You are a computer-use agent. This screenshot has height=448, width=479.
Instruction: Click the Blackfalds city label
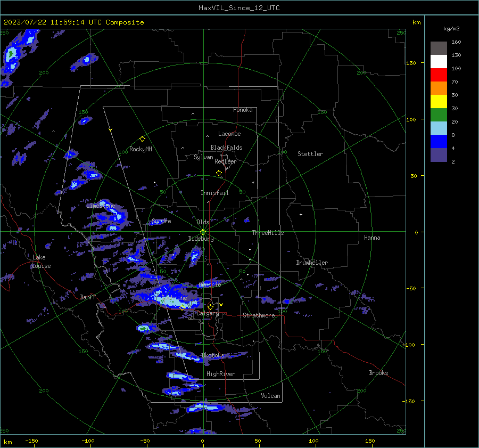pyautogui.click(x=226, y=148)
